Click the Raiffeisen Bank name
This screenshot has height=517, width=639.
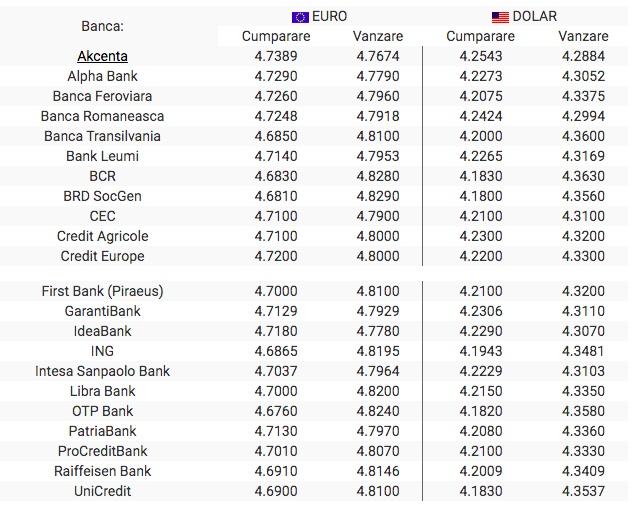(102, 471)
